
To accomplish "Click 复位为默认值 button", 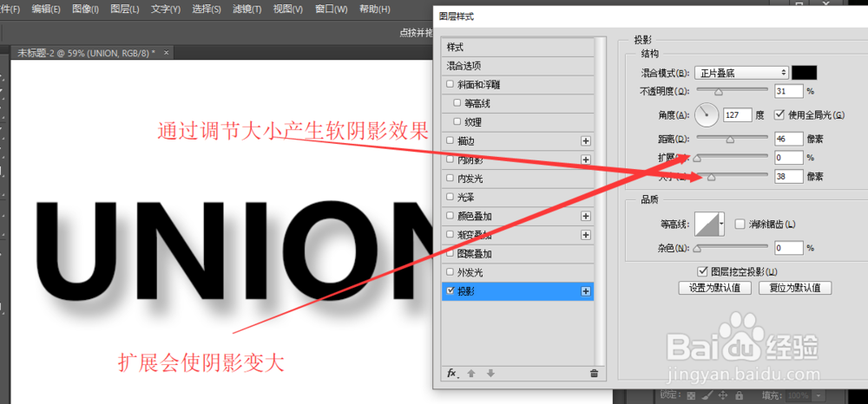I will pos(795,288).
